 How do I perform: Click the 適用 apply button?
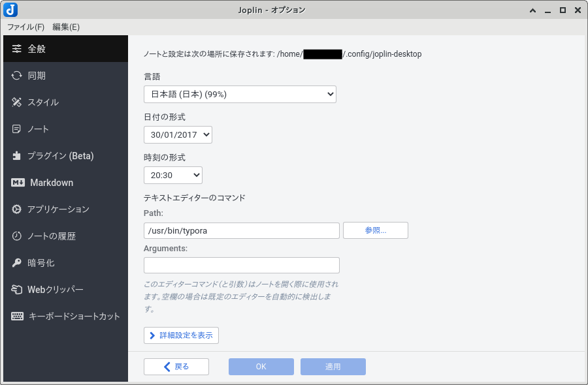point(333,367)
